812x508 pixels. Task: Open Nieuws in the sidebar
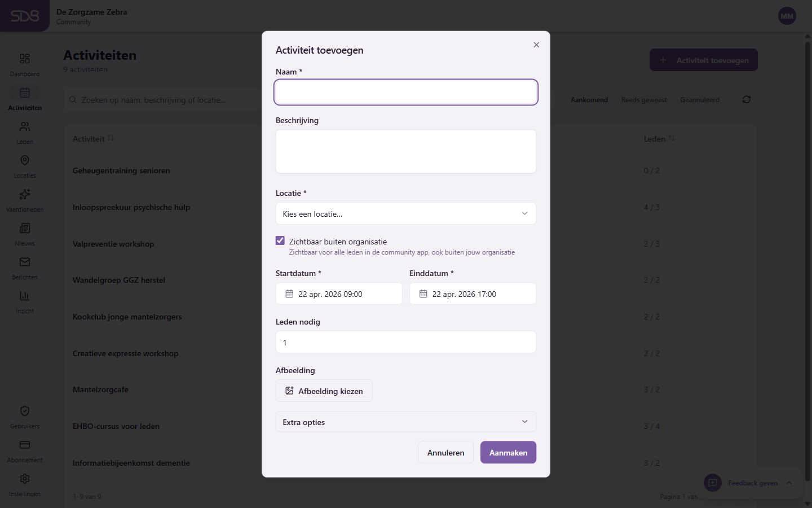pyautogui.click(x=25, y=229)
